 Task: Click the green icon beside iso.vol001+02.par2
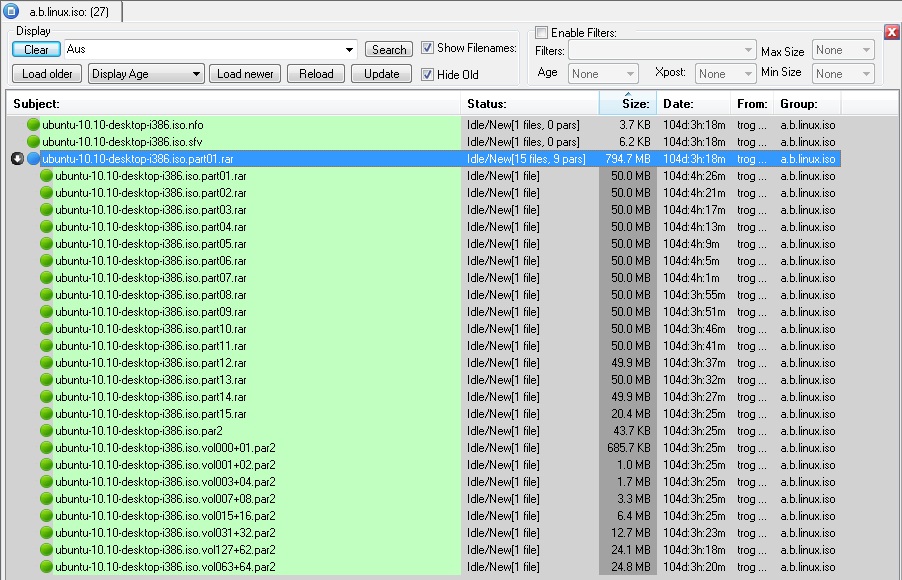47,464
